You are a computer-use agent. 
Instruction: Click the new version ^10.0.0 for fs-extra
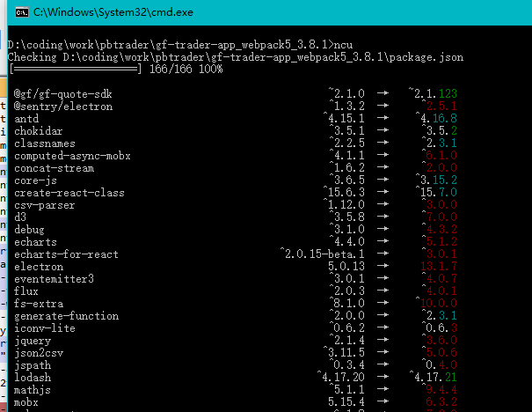tap(436, 303)
